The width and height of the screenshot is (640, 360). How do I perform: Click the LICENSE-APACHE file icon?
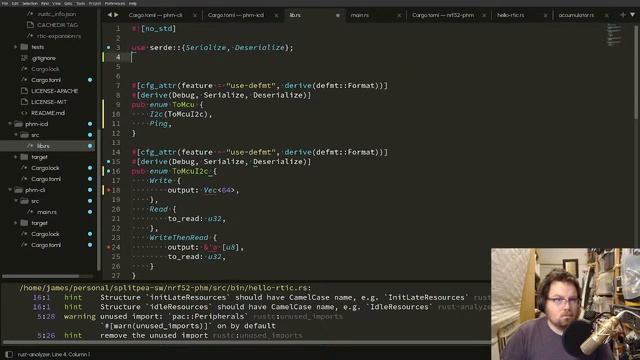24,91
